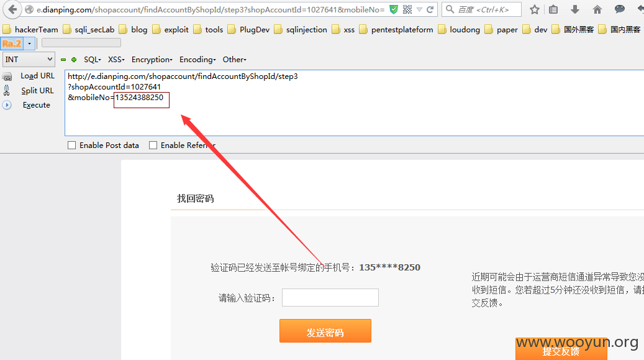Image resolution: width=644 pixels, height=360 pixels.
Task: Open the exploit bookmark folder
Action: point(170,30)
